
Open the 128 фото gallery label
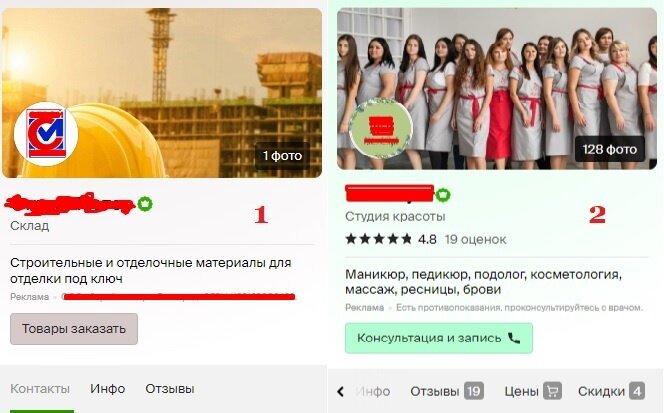point(609,149)
